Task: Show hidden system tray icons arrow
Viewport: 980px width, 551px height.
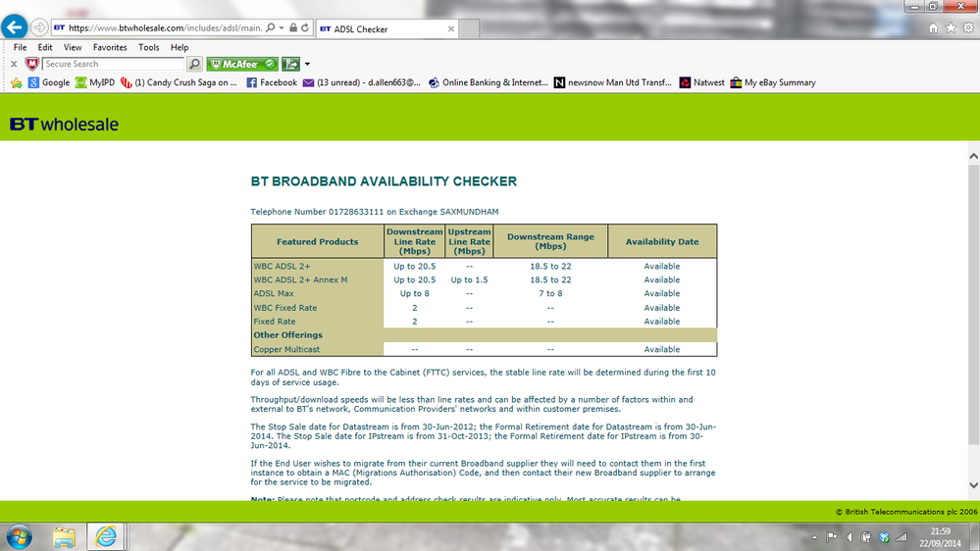Action: [814, 537]
